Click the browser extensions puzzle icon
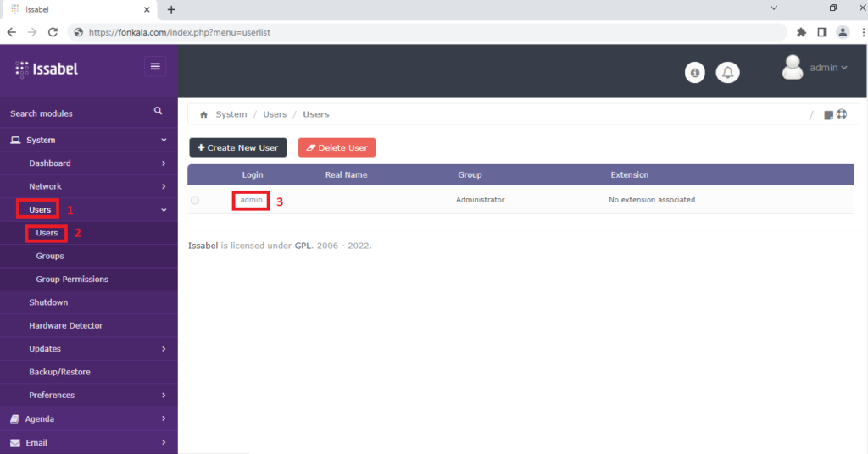Image resolution: width=868 pixels, height=454 pixels. (x=801, y=32)
